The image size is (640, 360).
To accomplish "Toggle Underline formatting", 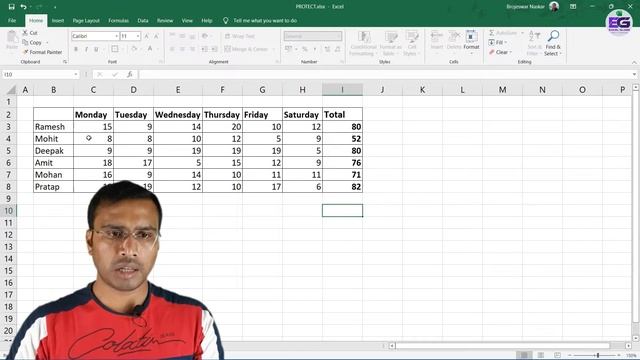I will coord(96,49).
